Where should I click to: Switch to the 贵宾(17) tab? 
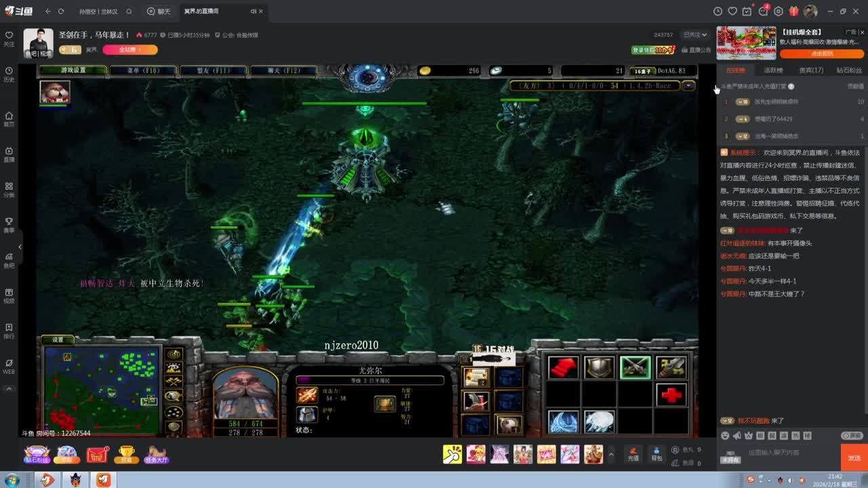pyautogui.click(x=811, y=70)
